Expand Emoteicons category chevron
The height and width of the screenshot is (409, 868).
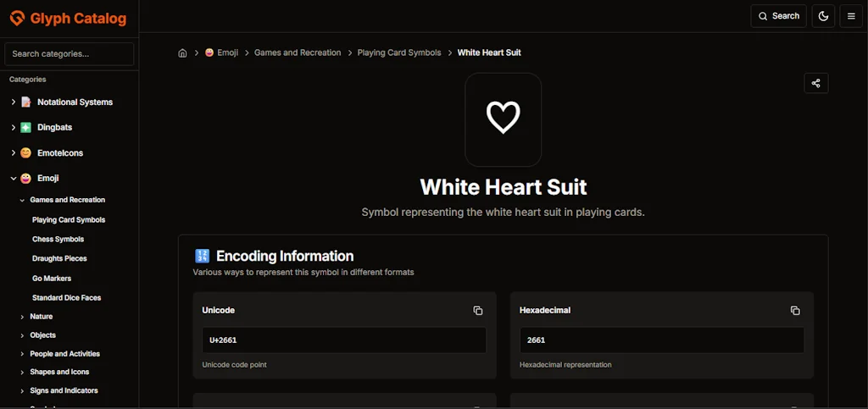[14, 152]
